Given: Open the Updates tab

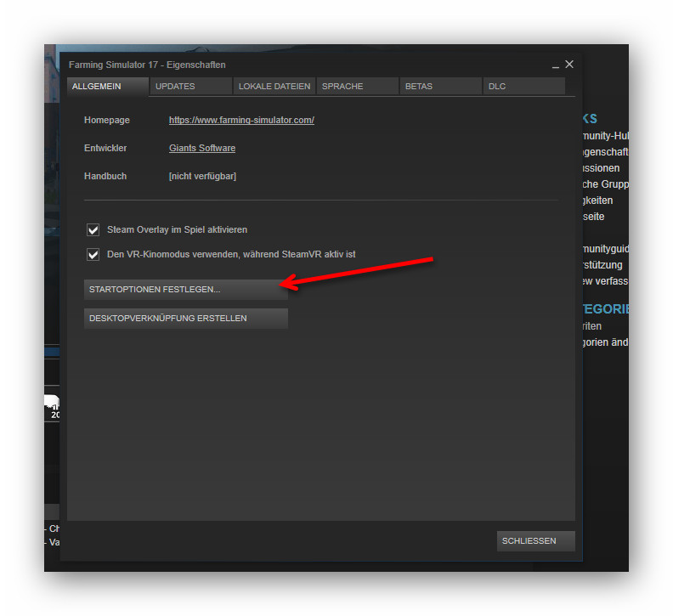Looking at the screenshot, I should click(190, 87).
